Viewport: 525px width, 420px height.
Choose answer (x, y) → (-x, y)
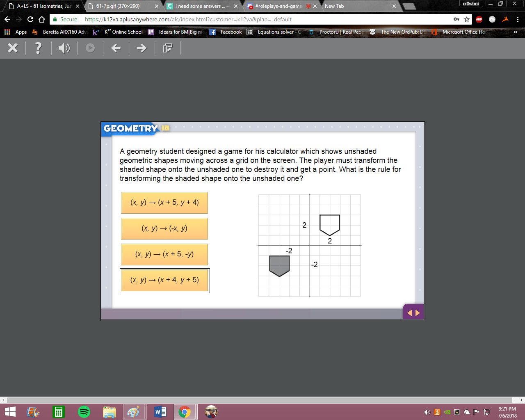click(x=164, y=228)
